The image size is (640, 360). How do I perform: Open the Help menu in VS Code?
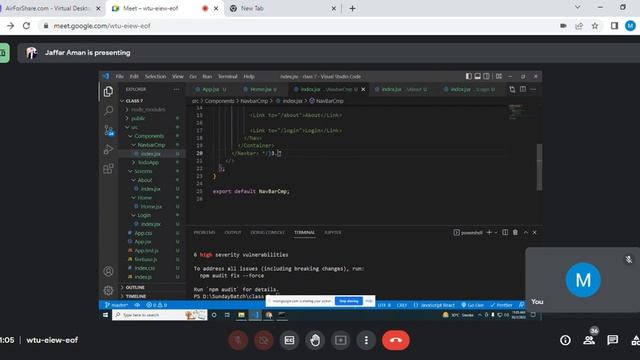pyautogui.click(x=249, y=76)
